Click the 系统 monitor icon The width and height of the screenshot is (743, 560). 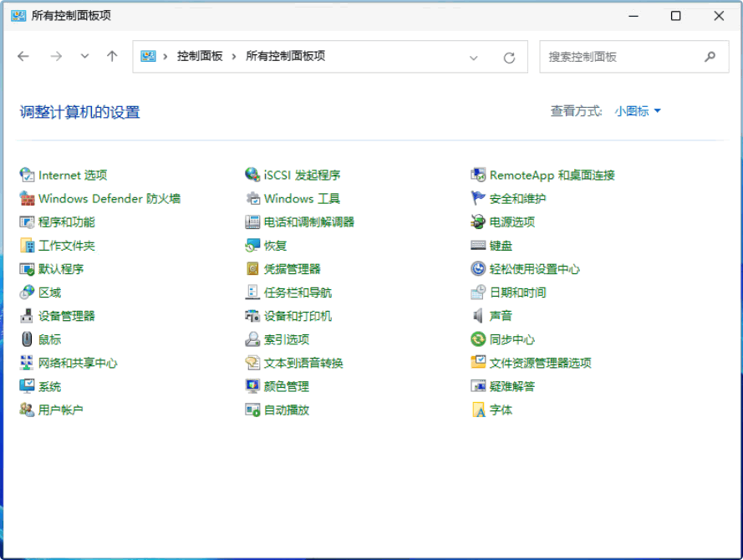click(x=27, y=386)
